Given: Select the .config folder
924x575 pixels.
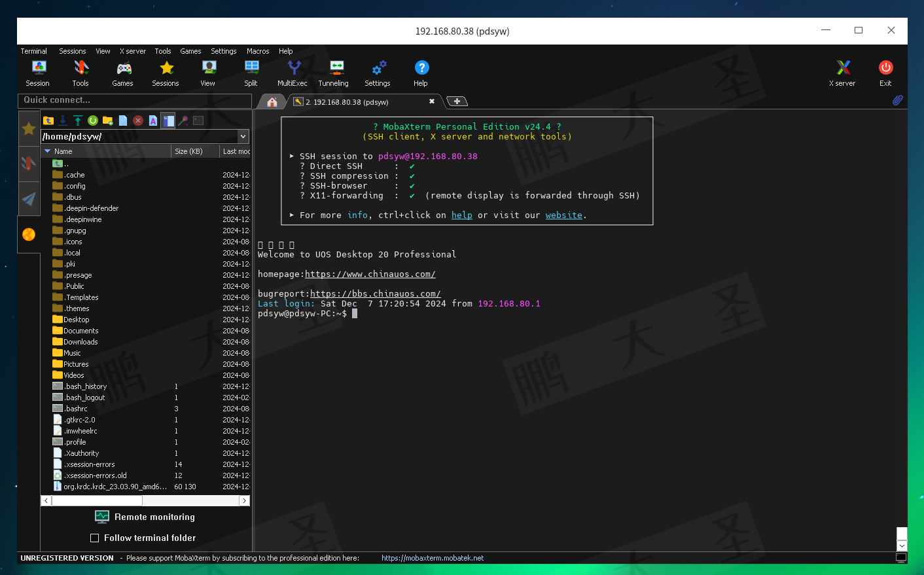Looking at the screenshot, I should tap(75, 186).
